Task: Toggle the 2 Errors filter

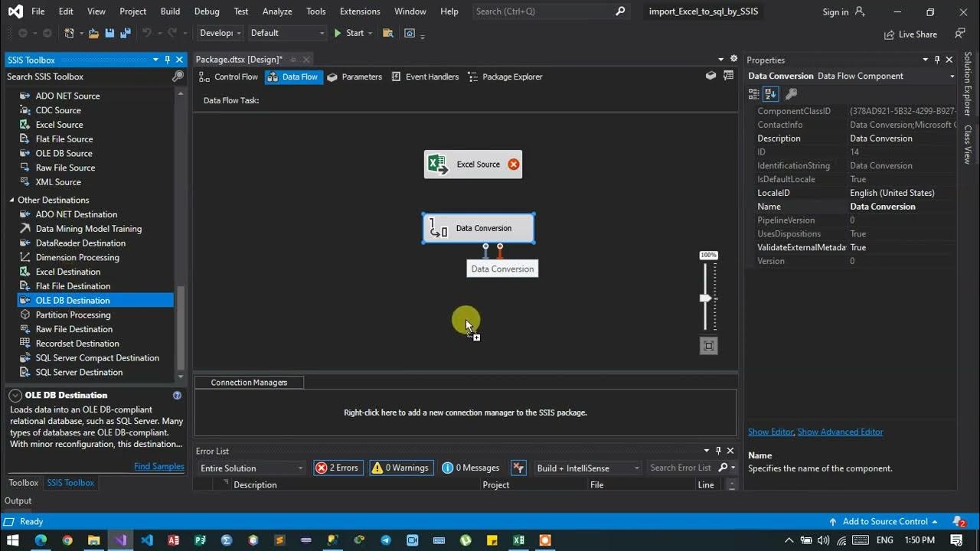Action: click(x=338, y=468)
